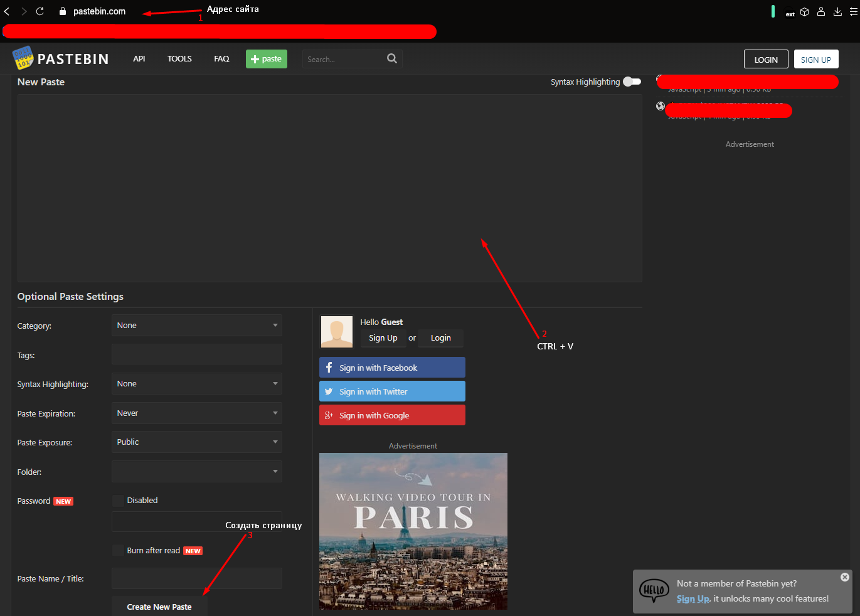
Task: Close the 'Not a member' popup
Action: 845,577
